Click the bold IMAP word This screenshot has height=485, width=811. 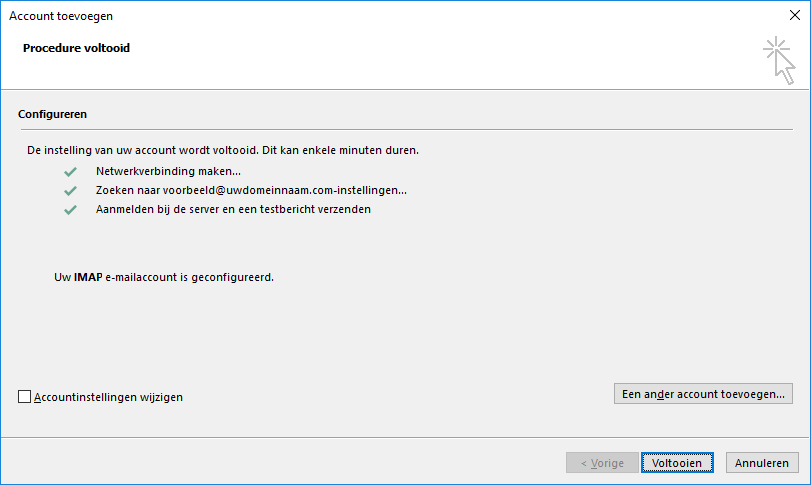(88, 277)
